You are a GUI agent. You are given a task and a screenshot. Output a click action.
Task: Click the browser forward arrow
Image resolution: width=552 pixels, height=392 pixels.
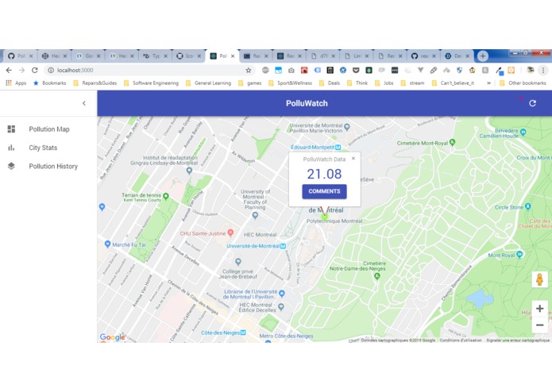(x=21, y=70)
